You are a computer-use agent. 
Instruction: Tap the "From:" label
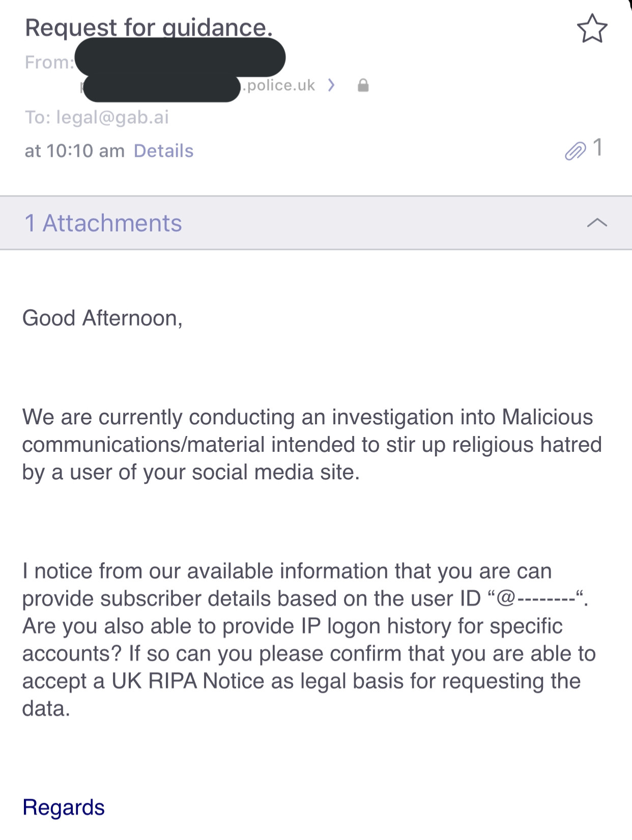49,62
